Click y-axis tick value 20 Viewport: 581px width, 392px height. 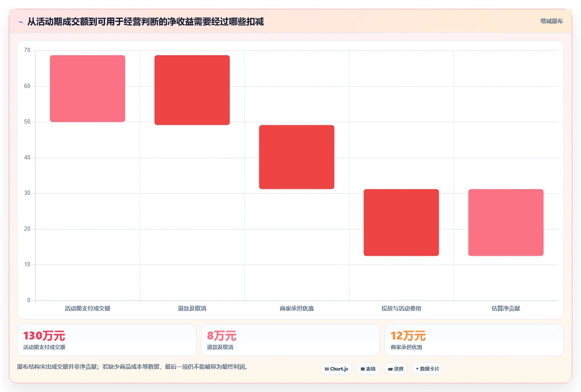pos(27,229)
